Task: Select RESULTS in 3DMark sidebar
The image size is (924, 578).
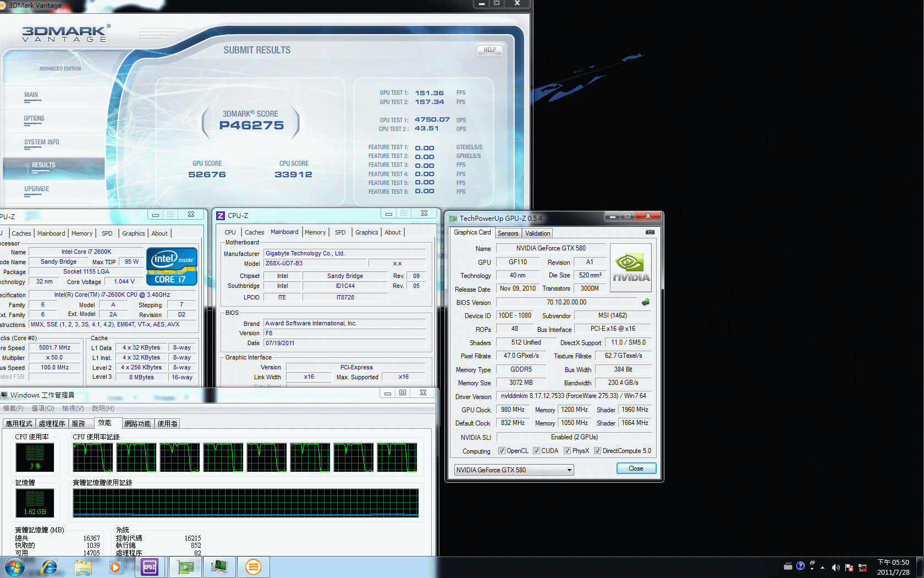Action: pos(53,167)
